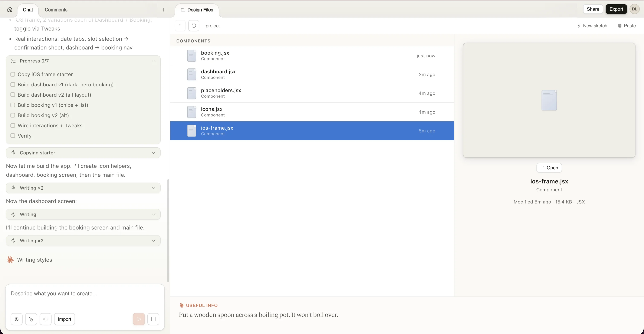Check Build booking v1 checkbox

click(x=13, y=105)
